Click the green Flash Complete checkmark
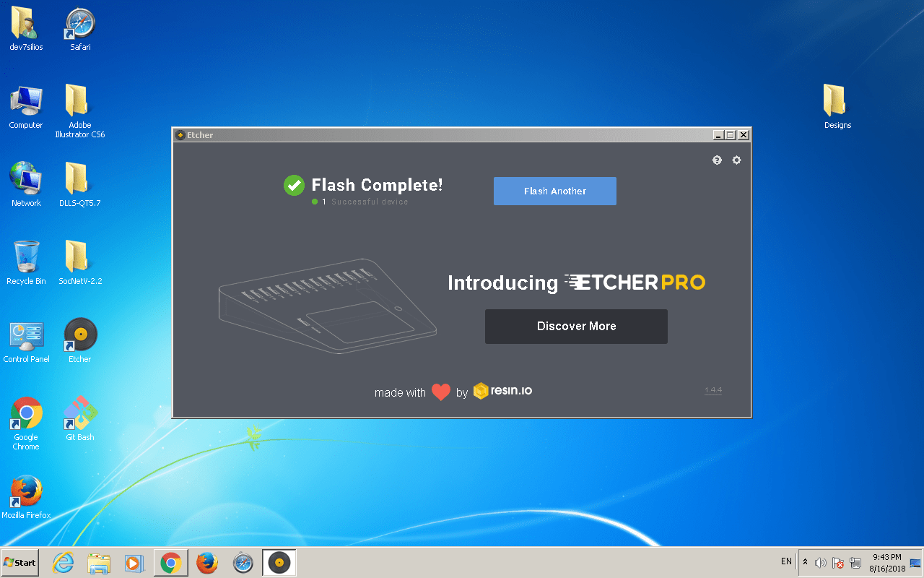The width and height of the screenshot is (924, 578). [x=294, y=185]
